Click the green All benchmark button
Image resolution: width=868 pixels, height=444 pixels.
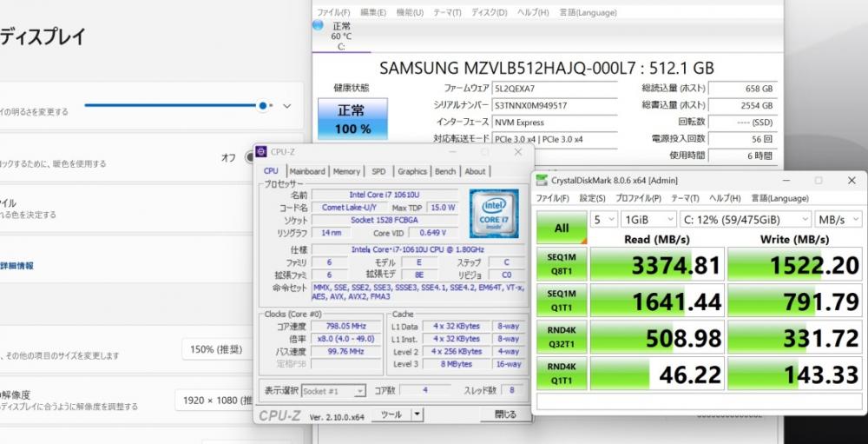[x=562, y=228]
